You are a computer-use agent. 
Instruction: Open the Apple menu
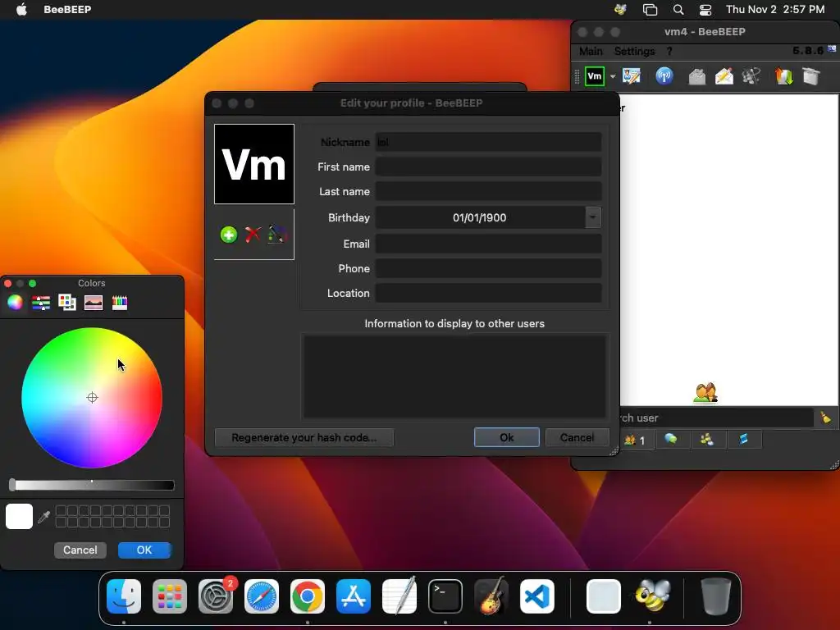point(21,9)
